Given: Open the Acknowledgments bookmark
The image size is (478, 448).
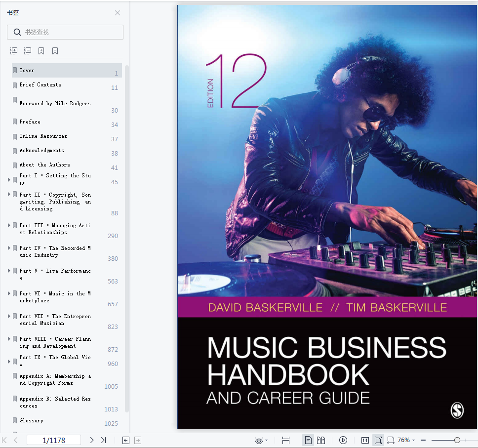Looking at the screenshot, I should (x=42, y=150).
